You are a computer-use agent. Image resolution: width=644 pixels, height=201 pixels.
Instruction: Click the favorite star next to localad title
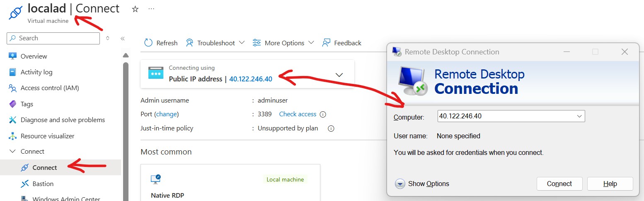[x=135, y=9]
